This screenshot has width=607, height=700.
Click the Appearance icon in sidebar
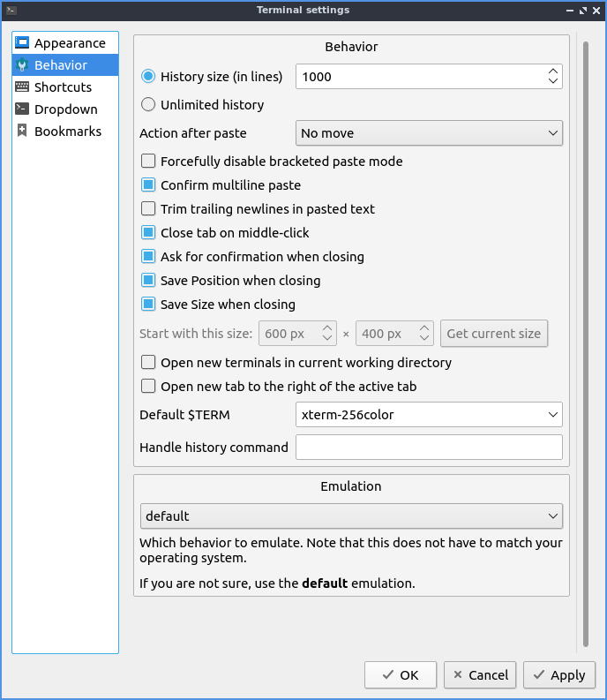[x=22, y=43]
